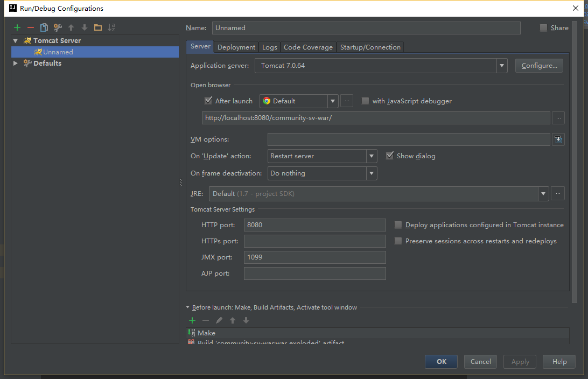
Task: Click JMX port field 1099
Action: [x=315, y=257]
